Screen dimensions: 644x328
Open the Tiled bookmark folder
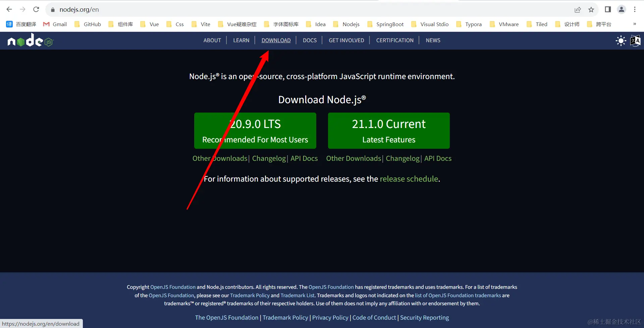[537, 24]
